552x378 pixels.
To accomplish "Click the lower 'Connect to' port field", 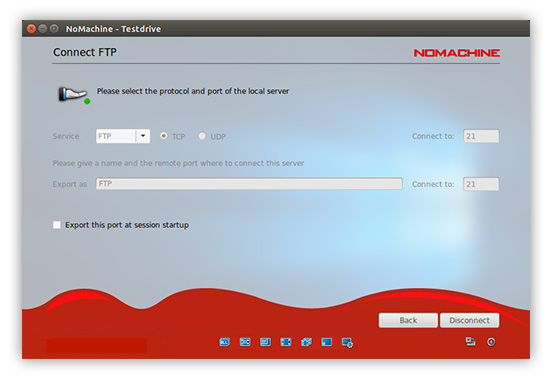I will [x=481, y=184].
